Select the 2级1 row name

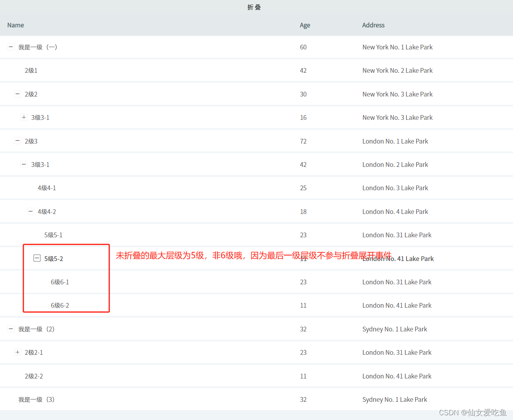[31, 70]
